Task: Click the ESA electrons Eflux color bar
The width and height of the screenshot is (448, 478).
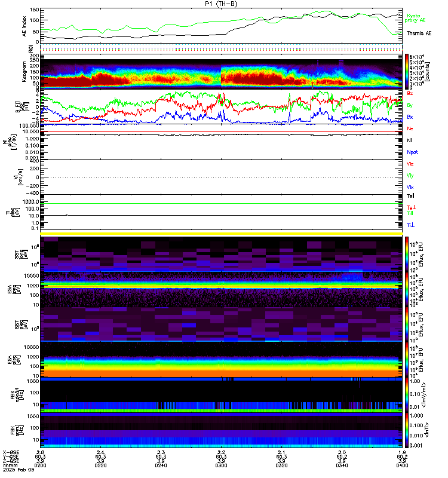Action: coord(407,360)
